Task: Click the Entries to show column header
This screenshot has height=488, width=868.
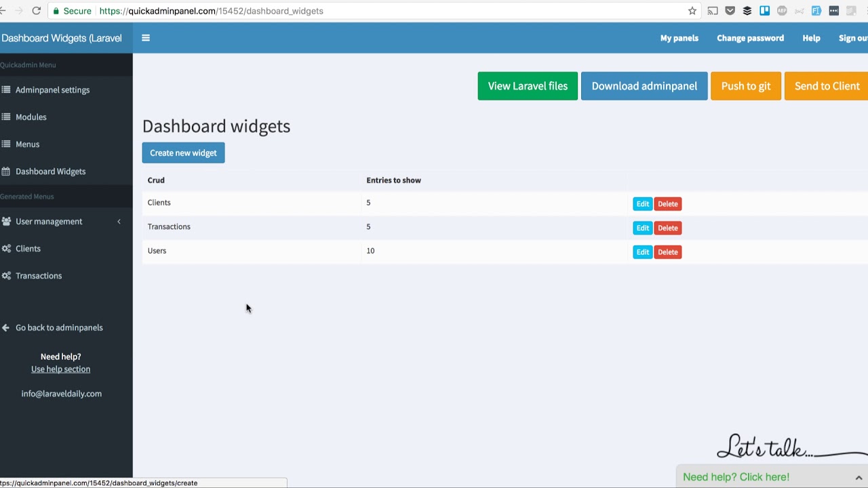Action: (393, 180)
